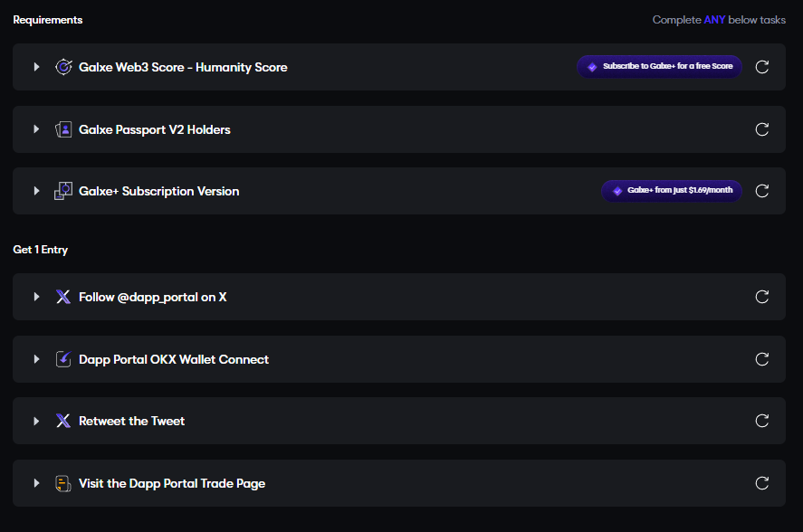The width and height of the screenshot is (803, 532).
Task: Expand the Follow @dapp_portal on X arrow
Action: click(x=36, y=297)
